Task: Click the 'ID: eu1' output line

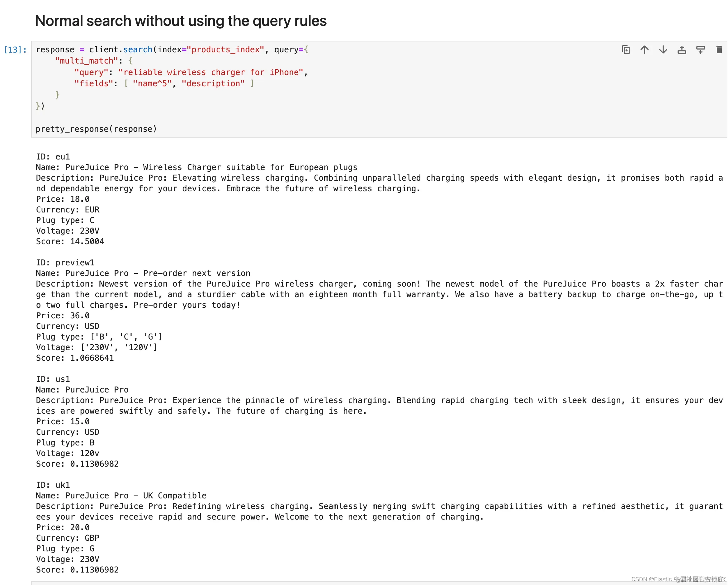Action: pyautogui.click(x=53, y=157)
